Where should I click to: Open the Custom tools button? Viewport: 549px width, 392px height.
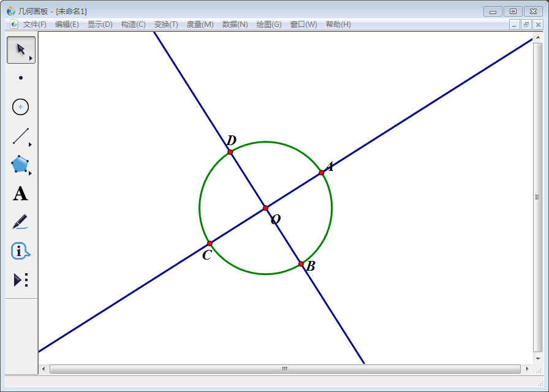pyautogui.click(x=21, y=280)
